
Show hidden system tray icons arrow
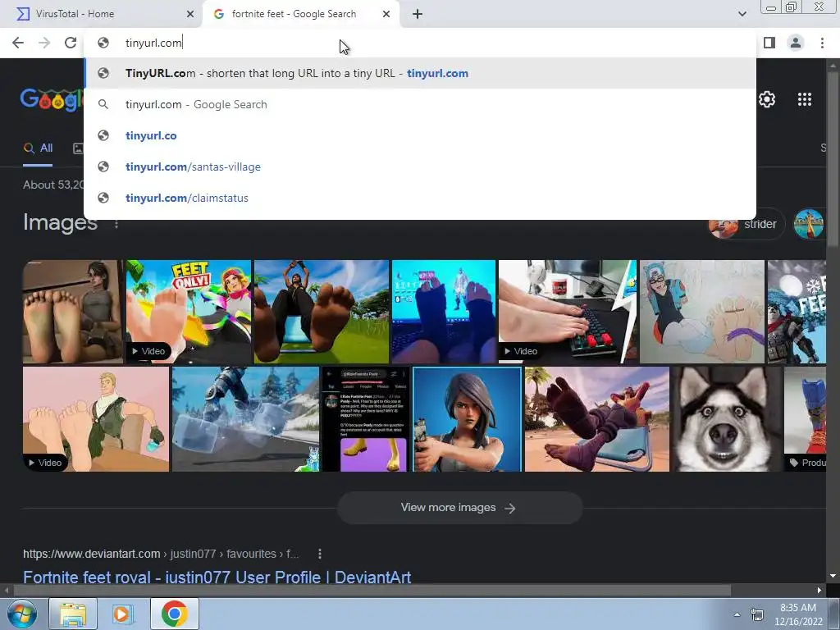click(737, 614)
